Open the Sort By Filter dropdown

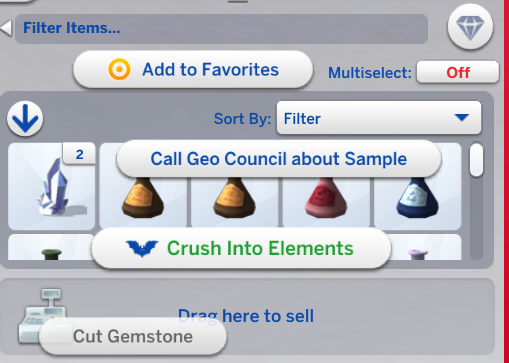[x=379, y=118]
